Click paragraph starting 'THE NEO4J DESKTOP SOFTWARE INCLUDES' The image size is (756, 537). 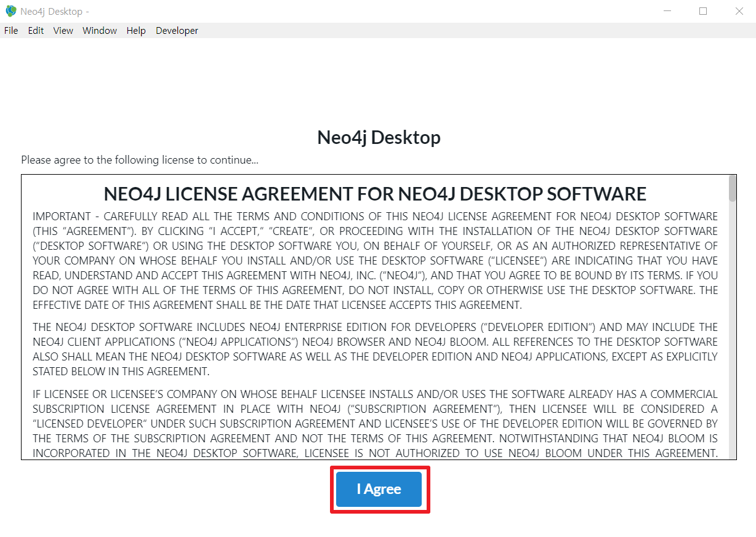375,349
